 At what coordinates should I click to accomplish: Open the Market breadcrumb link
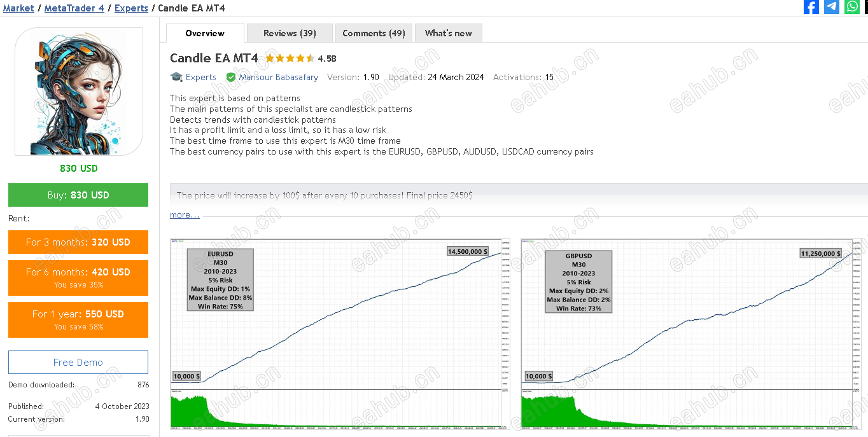[x=18, y=8]
